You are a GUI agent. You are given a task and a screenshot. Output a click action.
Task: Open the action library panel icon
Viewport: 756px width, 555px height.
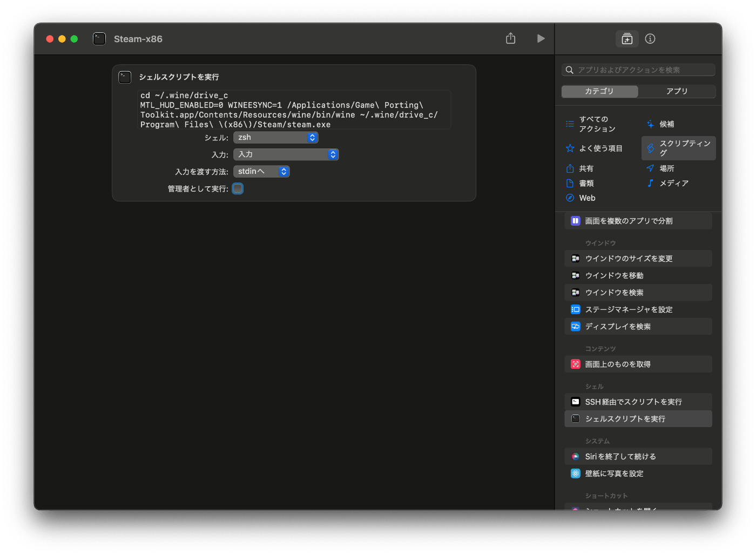coord(627,39)
